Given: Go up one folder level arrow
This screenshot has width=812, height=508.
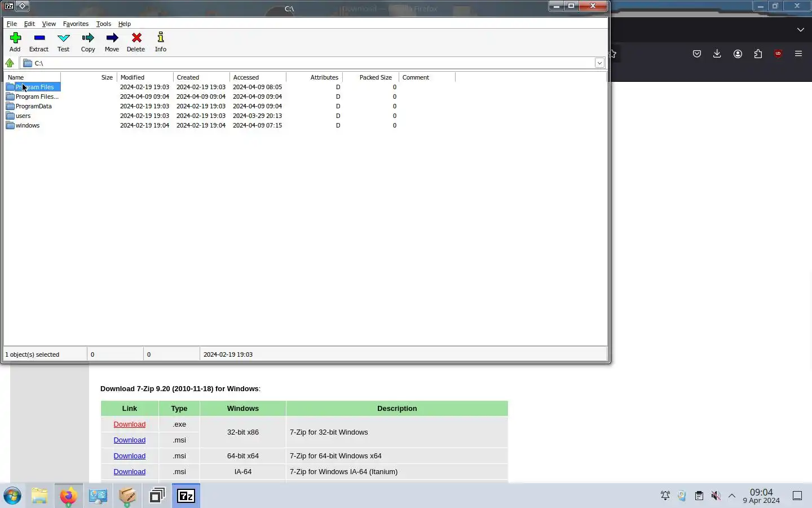Looking at the screenshot, I should [x=10, y=63].
